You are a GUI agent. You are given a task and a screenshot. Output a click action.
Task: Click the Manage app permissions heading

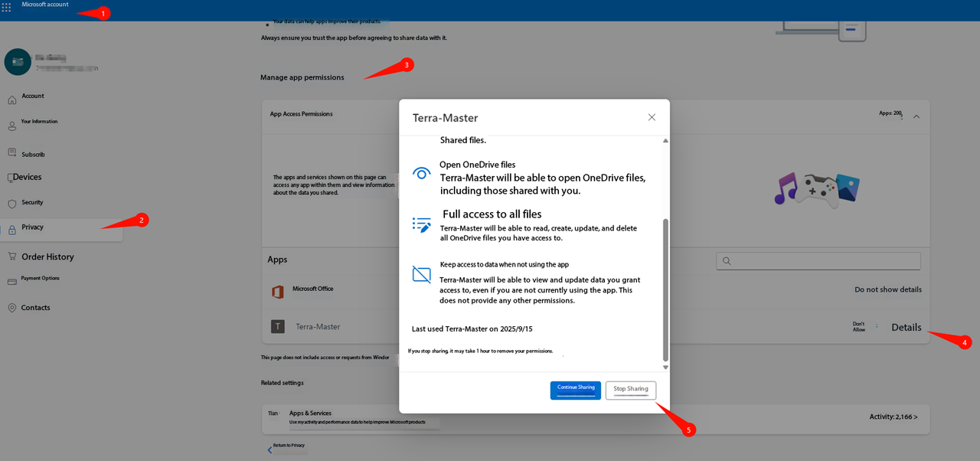coord(302,77)
